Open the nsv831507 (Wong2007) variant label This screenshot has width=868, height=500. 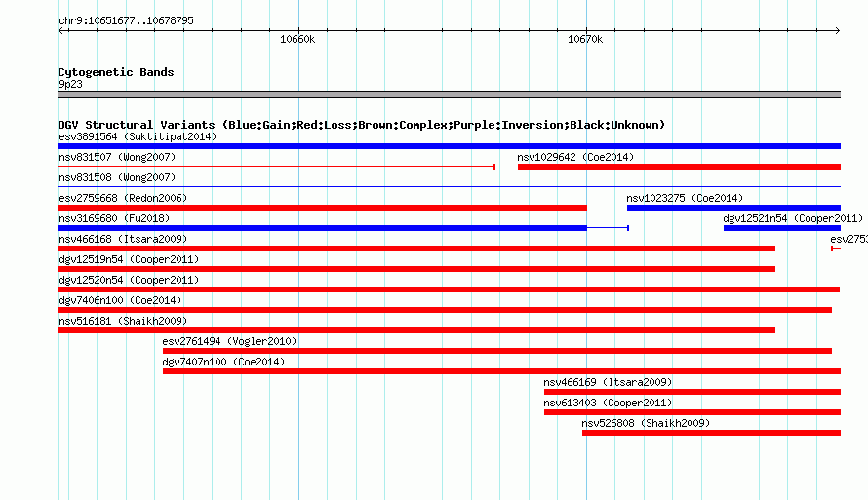[117, 157]
